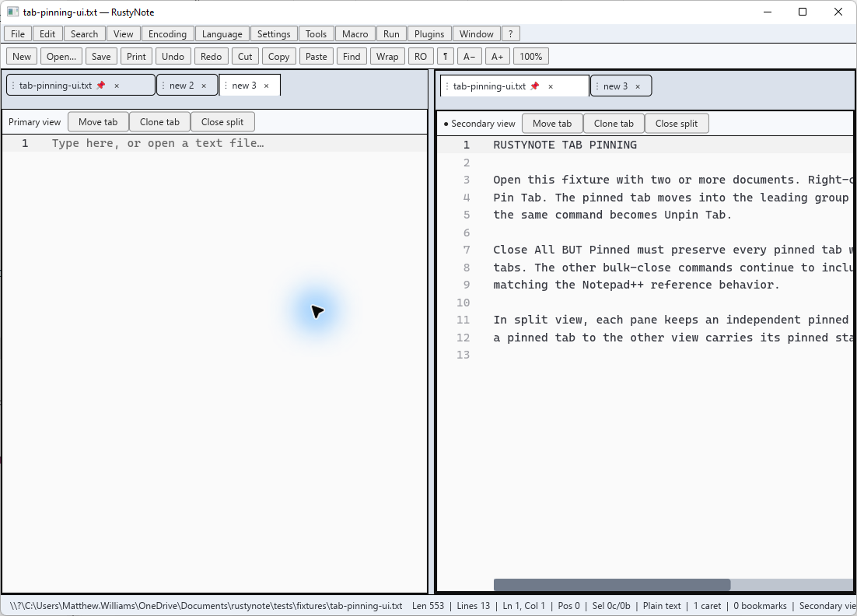Click 'Plain text' in the status bar
Viewport: 857px width, 616px height.
click(662, 606)
